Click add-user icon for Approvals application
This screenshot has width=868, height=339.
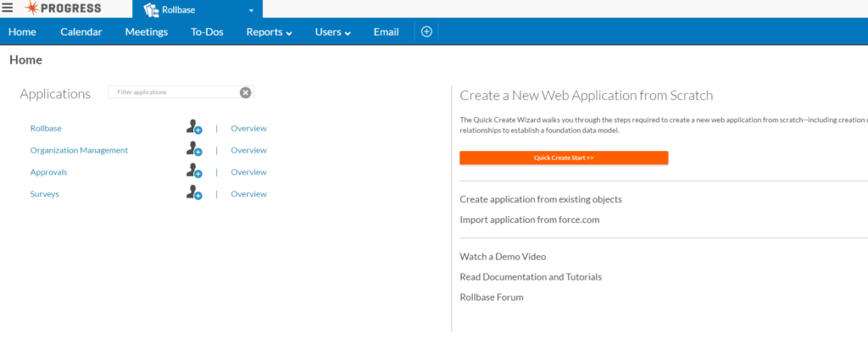194,172
